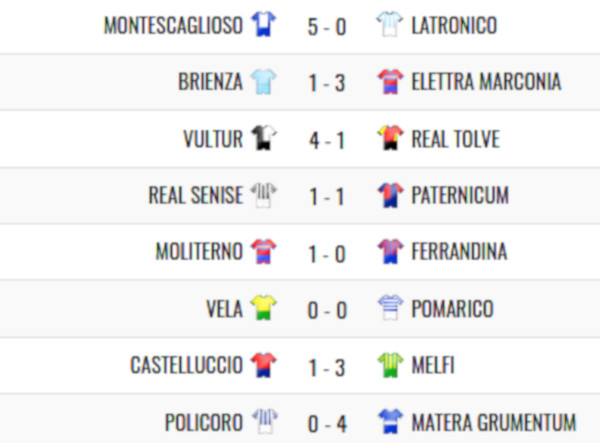Open the Paternicum team link
The width and height of the screenshot is (600, 443).
click(460, 195)
